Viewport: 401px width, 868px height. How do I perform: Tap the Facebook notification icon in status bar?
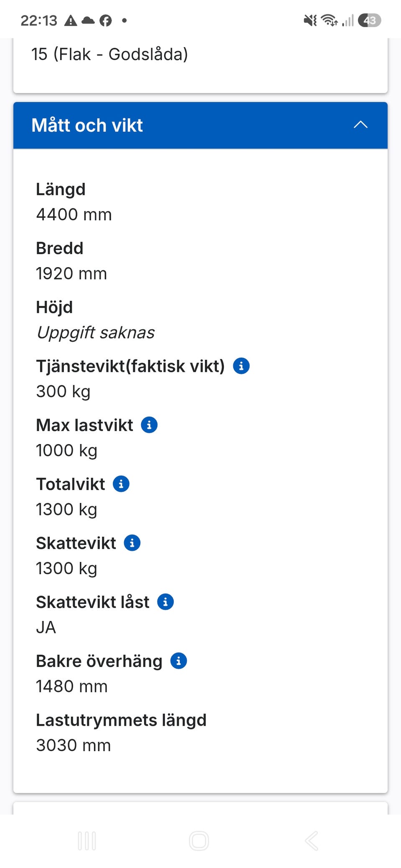[106, 20]
